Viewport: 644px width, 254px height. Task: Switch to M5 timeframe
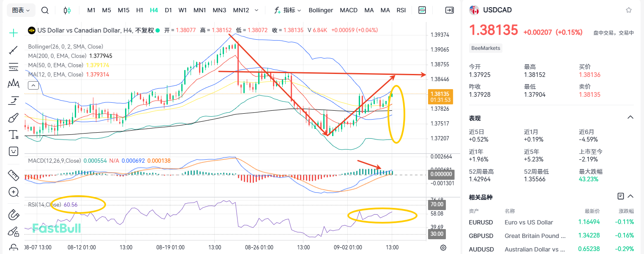(x=106, y=10)
